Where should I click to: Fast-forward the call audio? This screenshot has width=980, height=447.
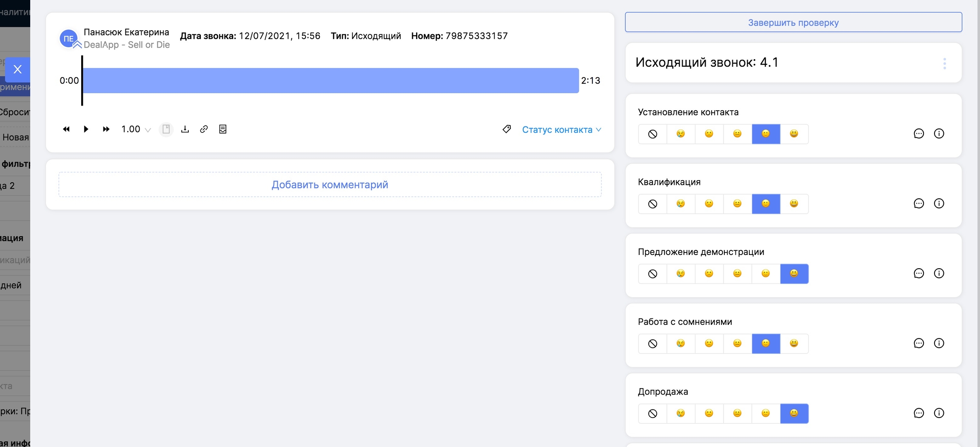click(x=106, y=129)
